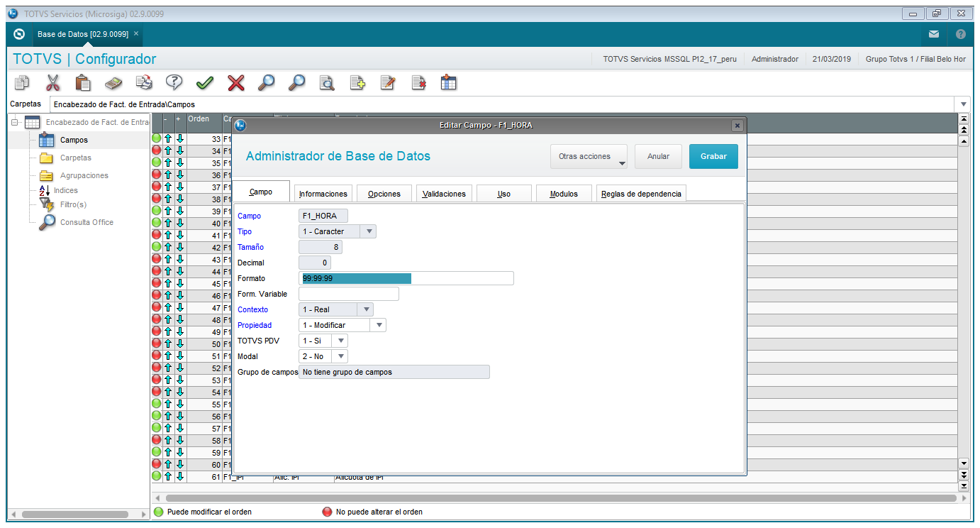
Task: Click the green status circle on row 55
Action: click(157, 404)
